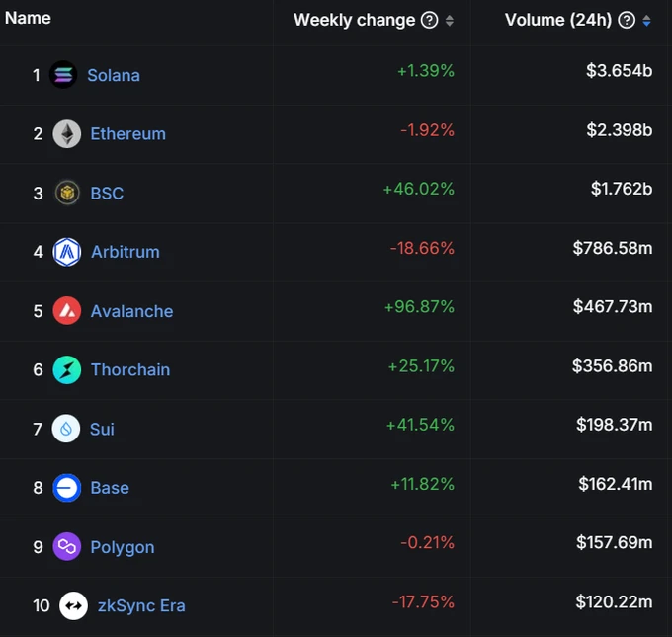Screen dimensions: 672x637
Task: Open the Thorchain chain link
Action: (x=130, y=369)
